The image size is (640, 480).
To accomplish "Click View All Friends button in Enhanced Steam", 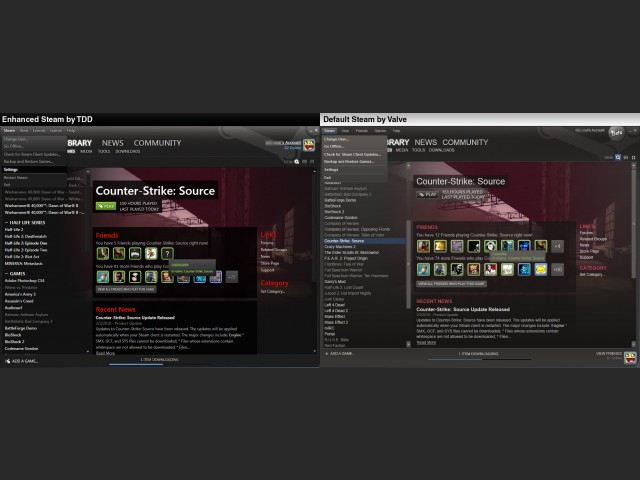I will pyautogui.click(x=126, y=289).
